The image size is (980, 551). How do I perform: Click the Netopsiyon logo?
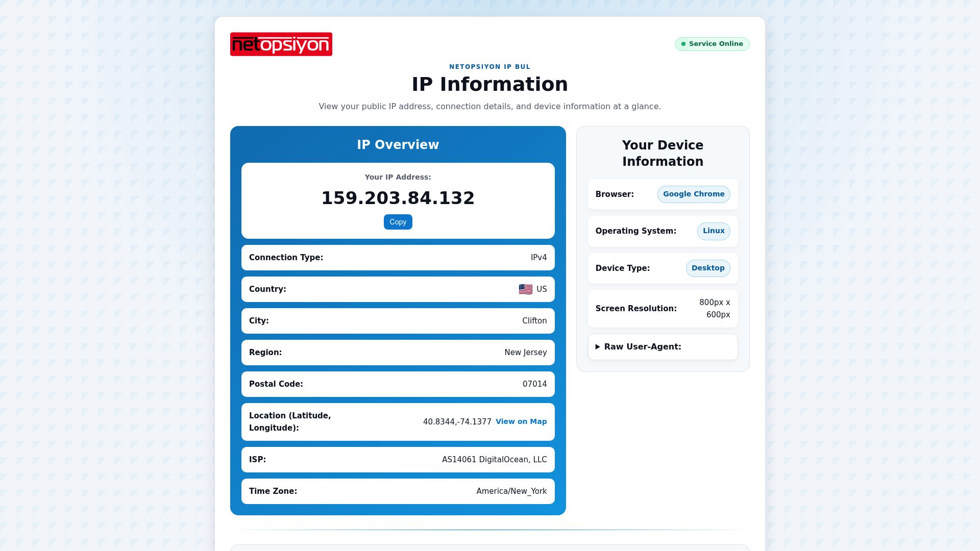point(281,44)
